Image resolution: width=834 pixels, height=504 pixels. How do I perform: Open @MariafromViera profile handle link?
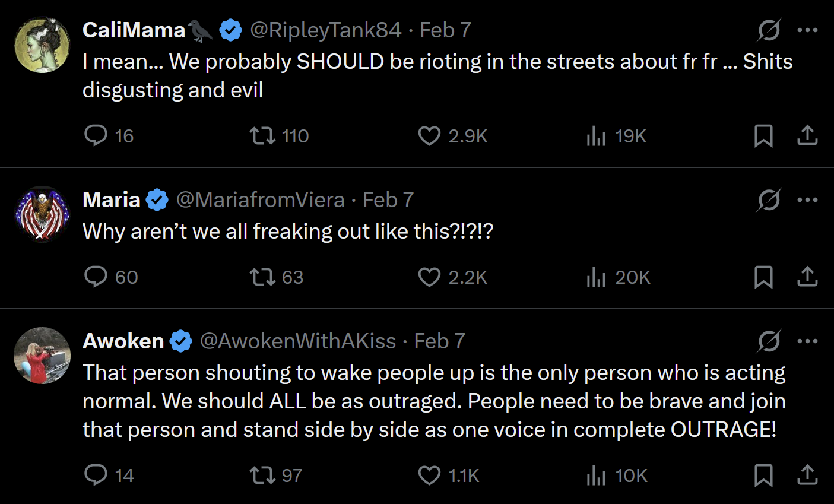coord(260,200)
